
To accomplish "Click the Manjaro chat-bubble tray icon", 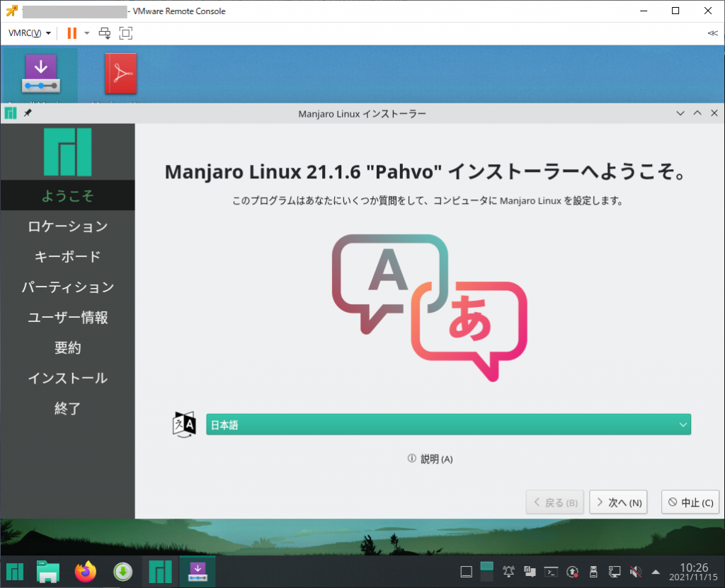I will 530,572.
